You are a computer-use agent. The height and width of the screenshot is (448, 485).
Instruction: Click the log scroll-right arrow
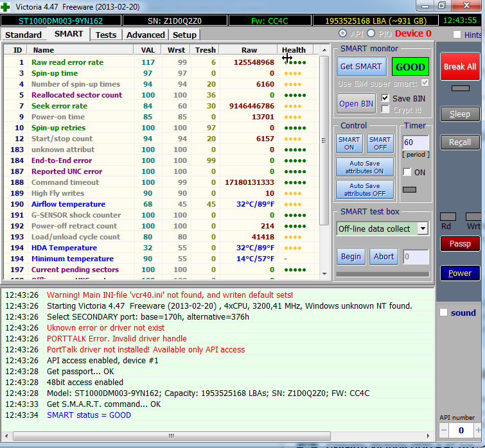(428, 436)
